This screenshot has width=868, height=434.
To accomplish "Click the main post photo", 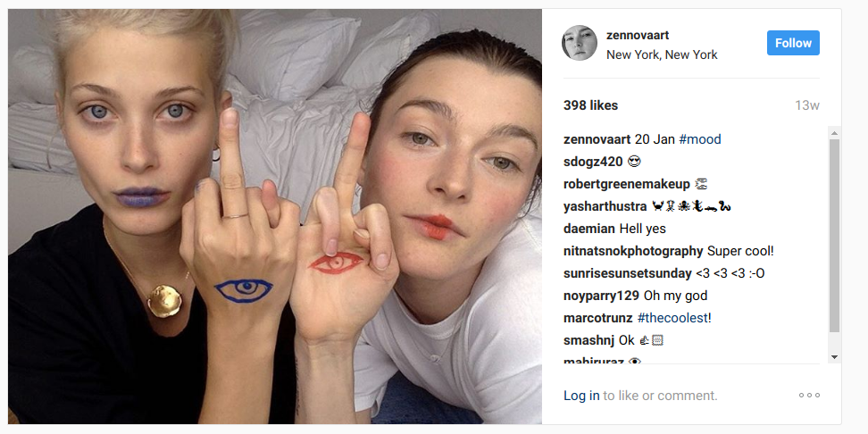I will pyautogui.click(x=274, y=216).
